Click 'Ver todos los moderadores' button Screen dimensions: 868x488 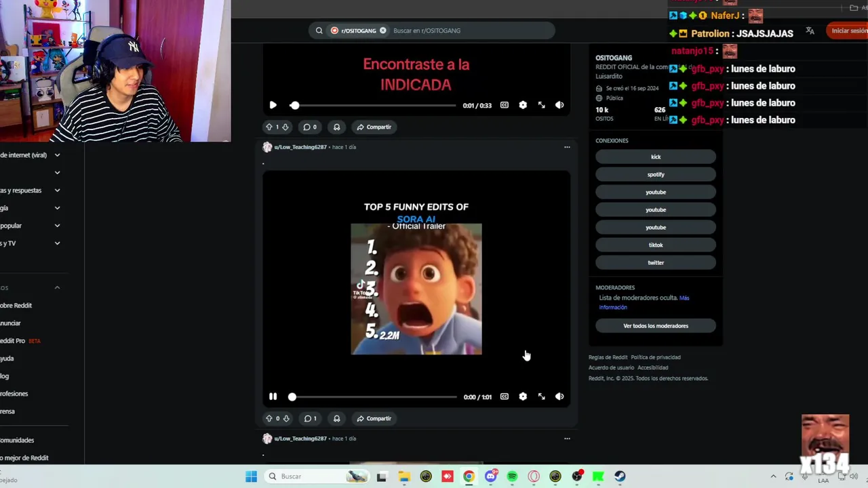click(x=656, y=326)
